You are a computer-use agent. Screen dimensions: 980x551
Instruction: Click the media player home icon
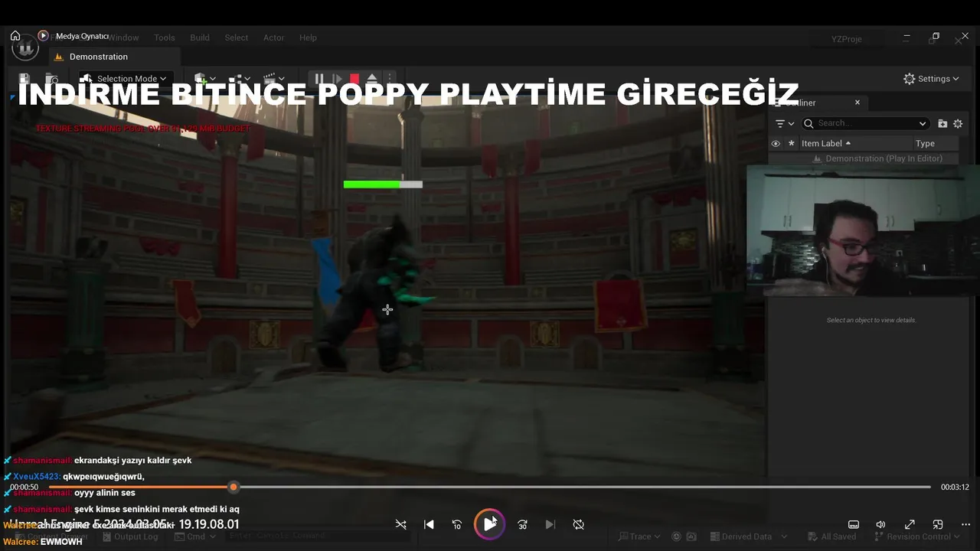[15, 35]
